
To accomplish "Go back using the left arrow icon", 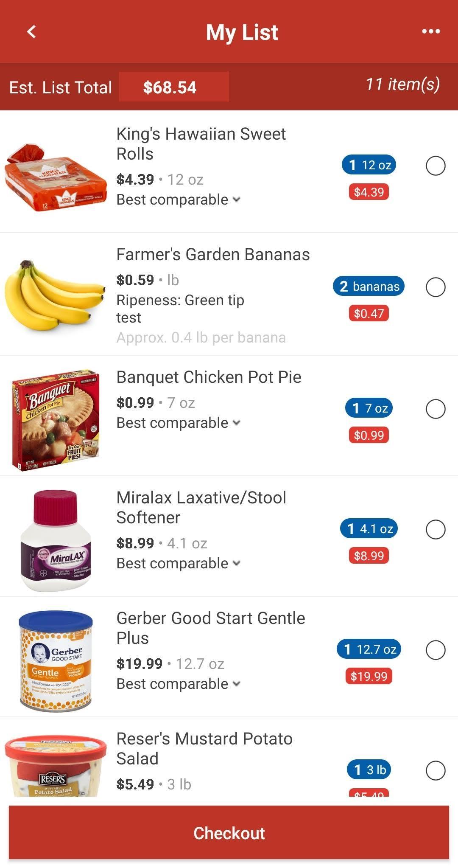I will click(31, 31).
